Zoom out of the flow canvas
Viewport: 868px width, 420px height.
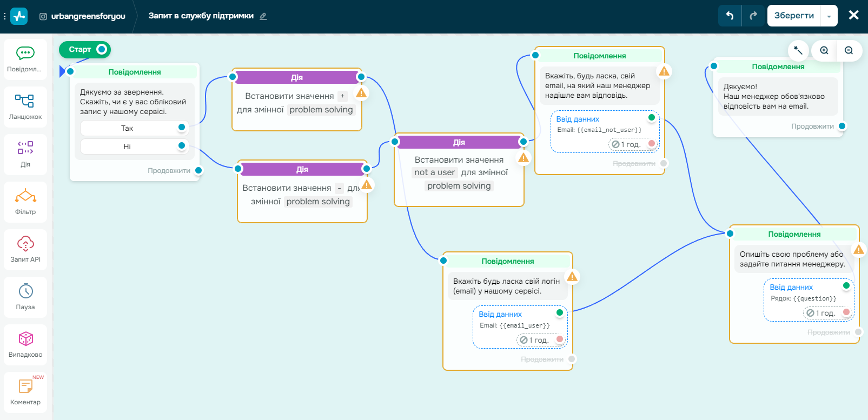coord(849,50)
